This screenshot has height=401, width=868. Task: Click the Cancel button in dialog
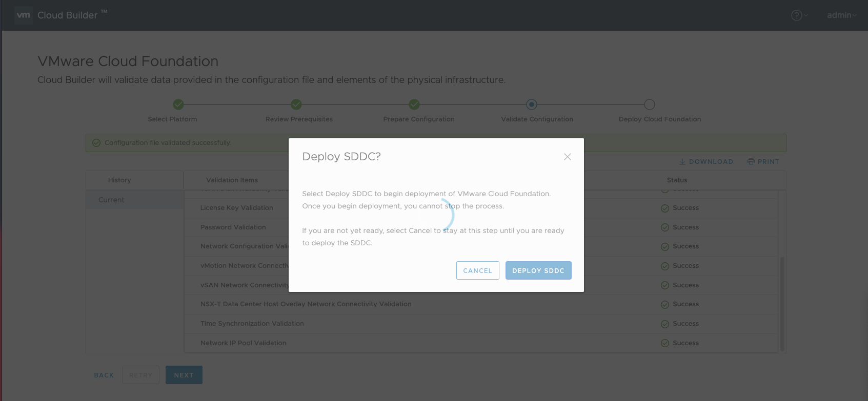tap(477, 270)
